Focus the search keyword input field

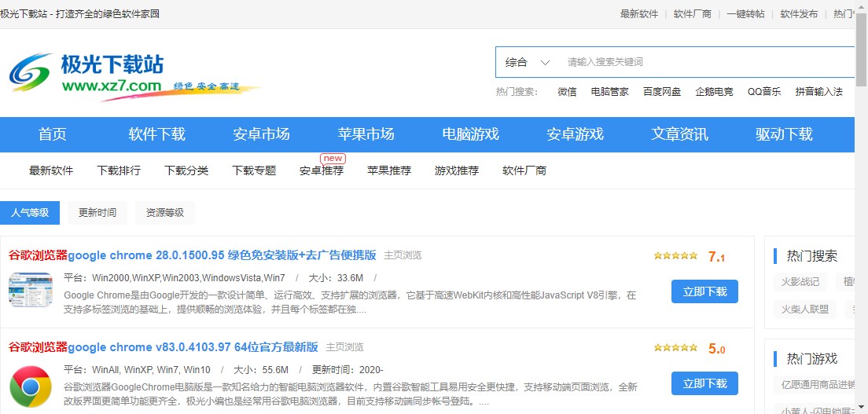pos(708,63)
